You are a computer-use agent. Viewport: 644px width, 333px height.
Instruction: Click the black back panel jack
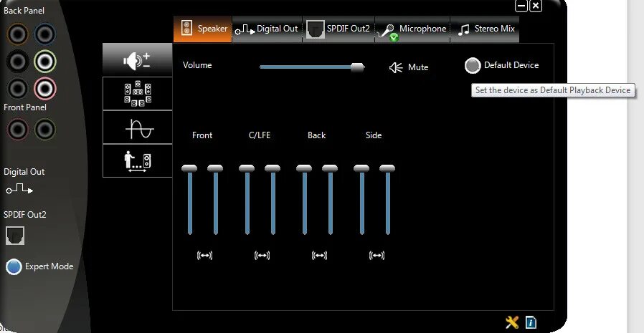pyautogui.click(x=18, y=62)
